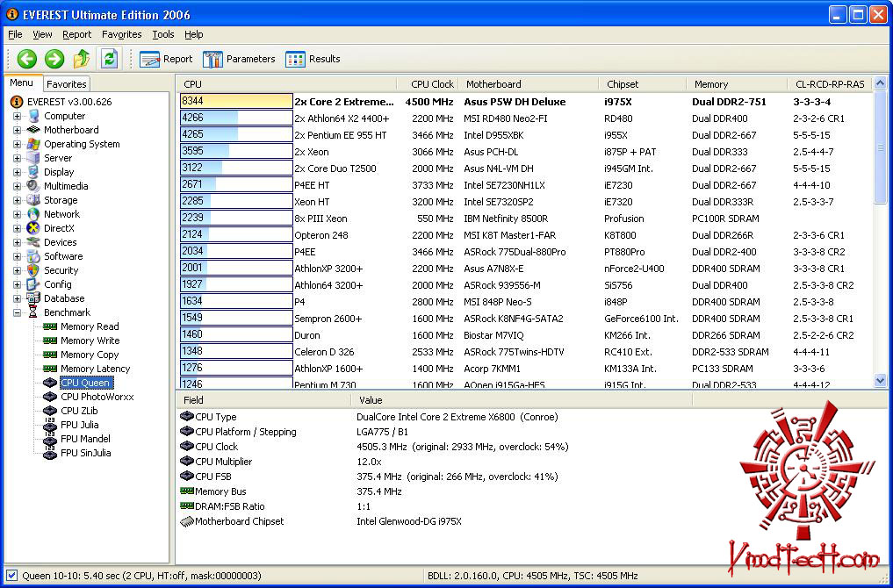893x588 pixels.
Task: Open the Parameters toolbar button
Action: (x=239, y=59)
